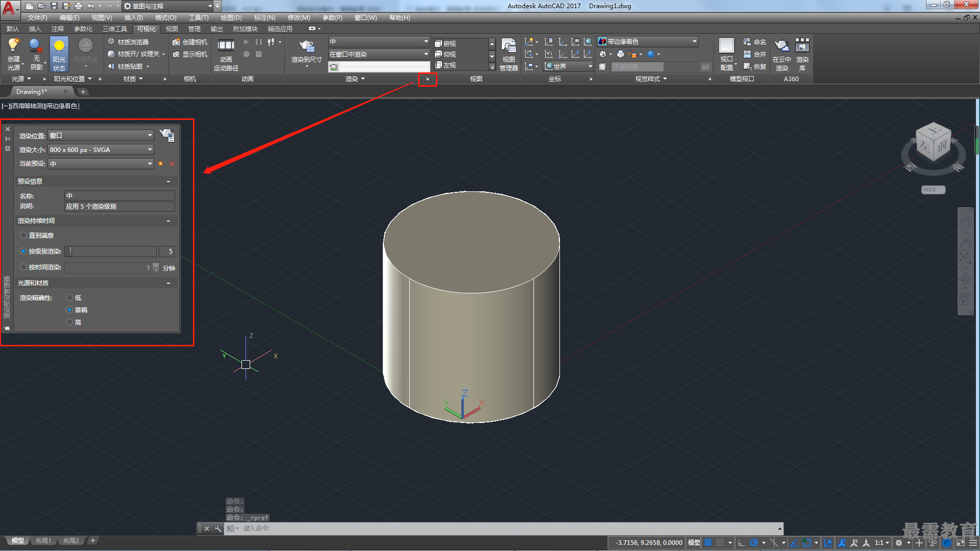Switch to the 3D Tools (三维工具) ribbon tab
Image resolution: width=980 pixels, height=551 pixels.
click(x=114, y=29)
